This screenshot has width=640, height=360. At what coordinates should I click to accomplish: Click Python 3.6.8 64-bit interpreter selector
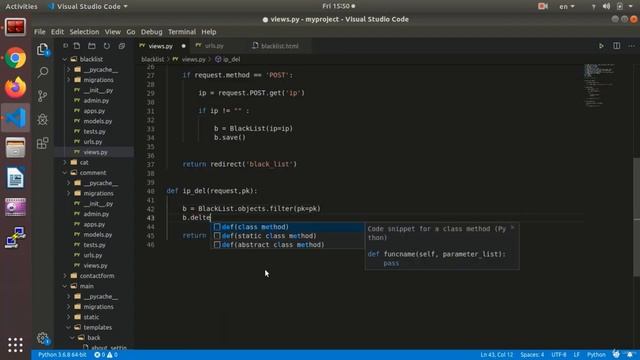point(62,355)
